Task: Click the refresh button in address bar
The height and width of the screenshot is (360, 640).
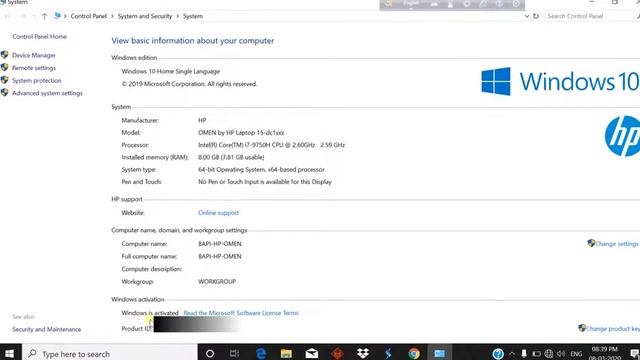Action: tap(536, 16)
